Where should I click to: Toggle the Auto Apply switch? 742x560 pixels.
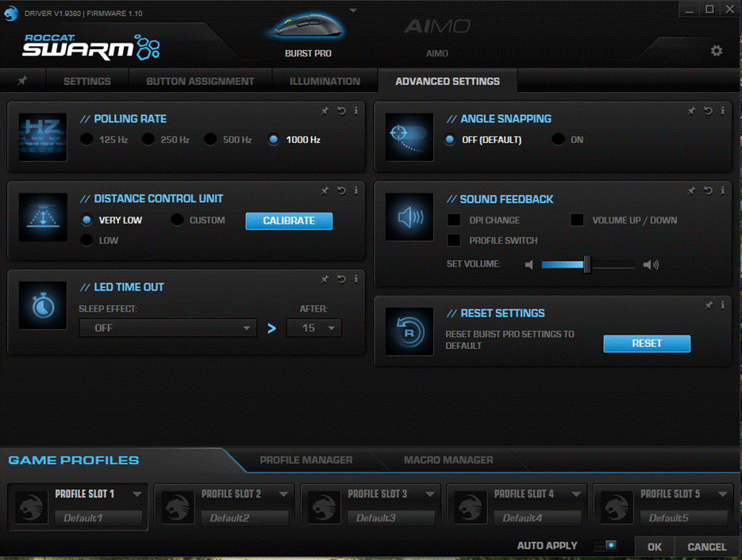[x=606, y=546]
